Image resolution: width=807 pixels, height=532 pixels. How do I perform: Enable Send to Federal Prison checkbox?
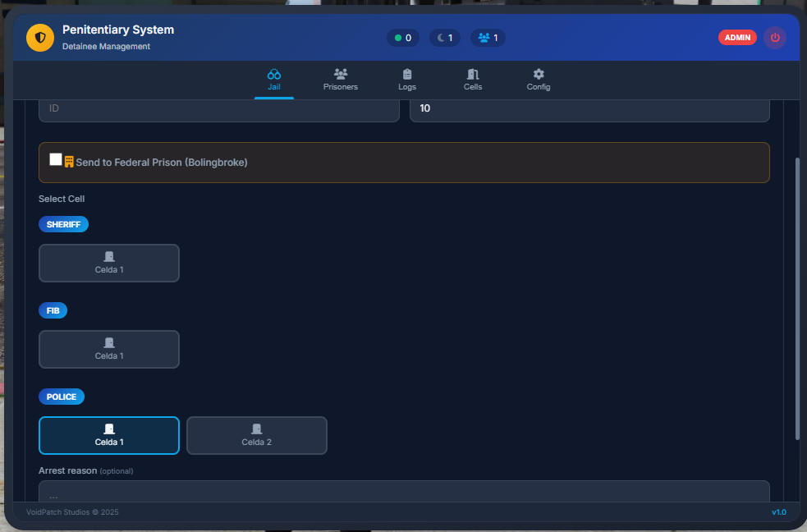point(56,159)
